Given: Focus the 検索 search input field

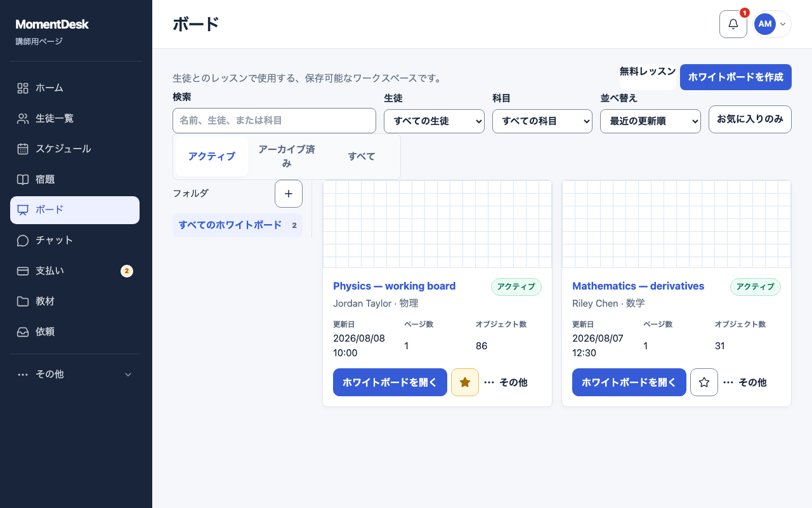Looking at the screenshot, I should 274,121.
